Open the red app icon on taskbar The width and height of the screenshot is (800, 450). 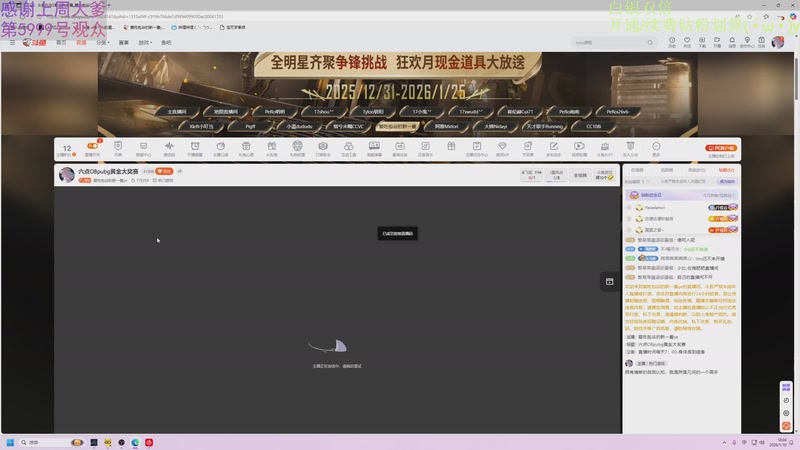pos(149,442)
